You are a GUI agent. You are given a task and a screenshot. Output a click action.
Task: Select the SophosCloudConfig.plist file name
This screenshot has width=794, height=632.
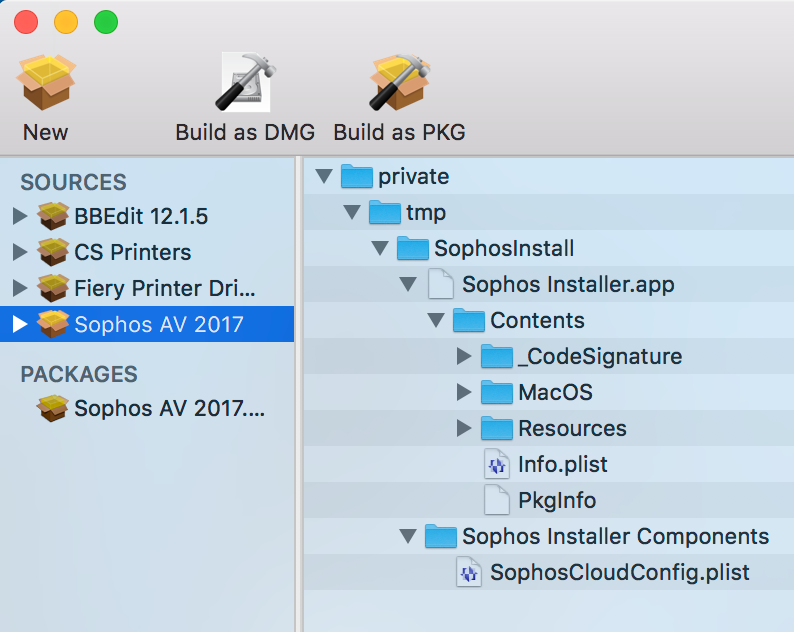click(x=620, y=572)
